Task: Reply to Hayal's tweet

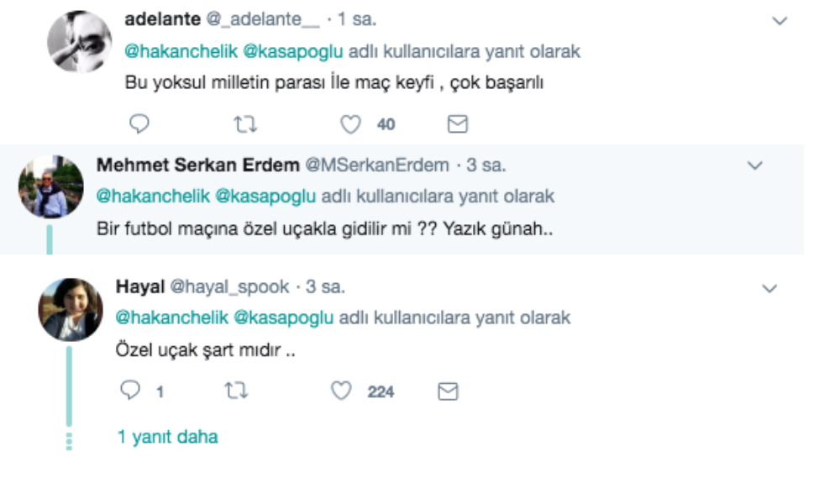Action: click(x=130, y=391)
